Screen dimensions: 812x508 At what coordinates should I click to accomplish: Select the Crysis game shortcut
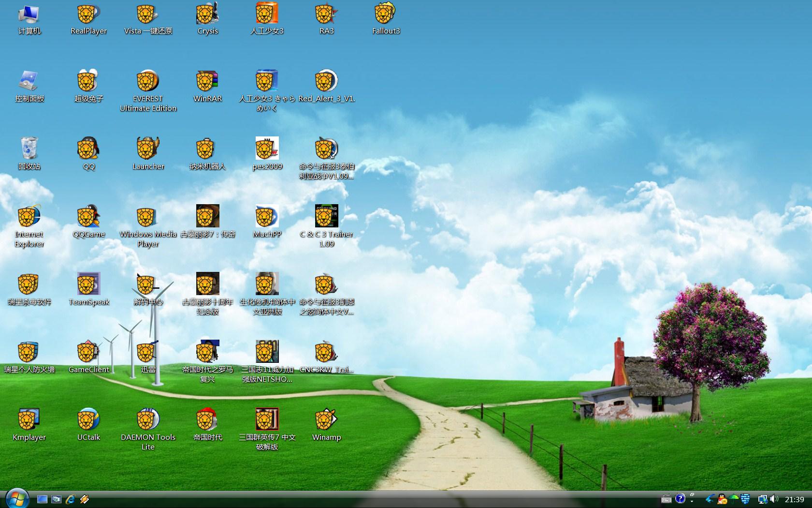click(x=208, y=19)
